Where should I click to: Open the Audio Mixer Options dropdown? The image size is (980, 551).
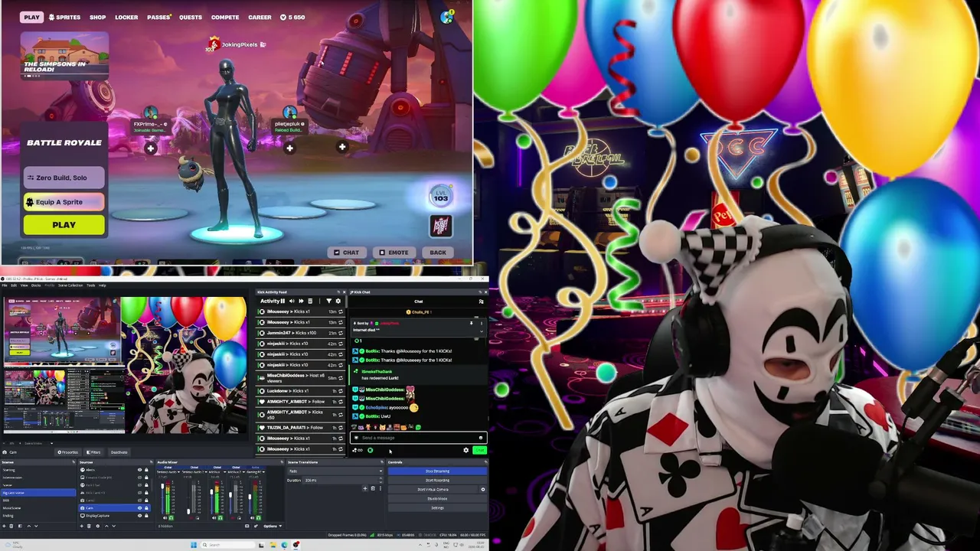tap(272, 526)
